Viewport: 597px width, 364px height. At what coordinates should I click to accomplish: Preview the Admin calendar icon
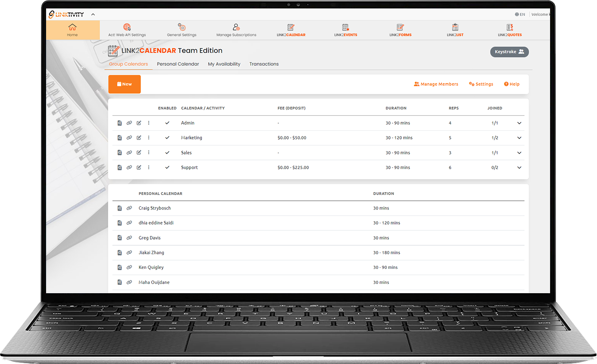point(119,123)
